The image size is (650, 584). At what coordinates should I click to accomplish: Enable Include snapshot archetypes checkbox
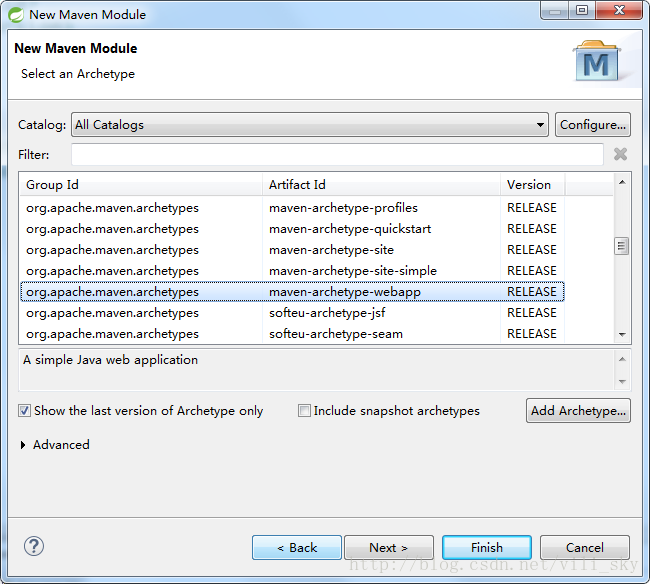(x=304, y=411)
